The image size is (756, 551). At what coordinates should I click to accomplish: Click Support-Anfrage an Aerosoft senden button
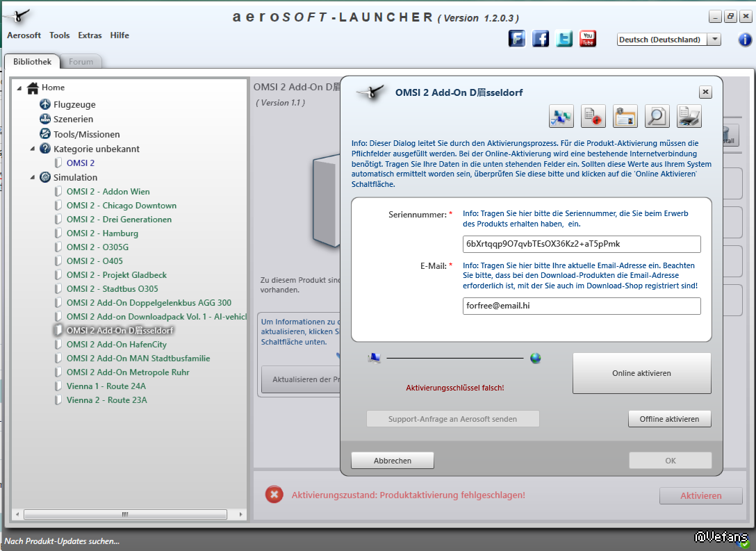coord(453,419)
